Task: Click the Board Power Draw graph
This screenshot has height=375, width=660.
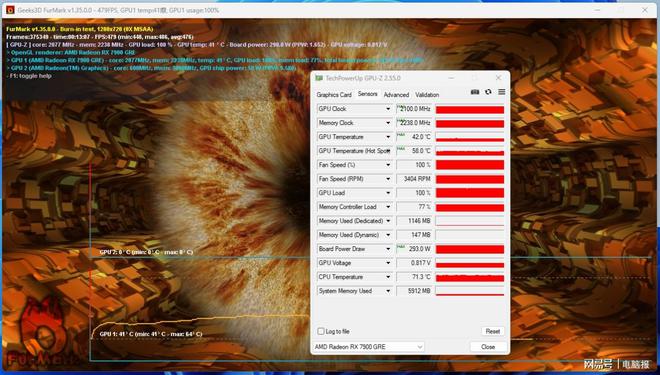Action: tap(470, 249)
